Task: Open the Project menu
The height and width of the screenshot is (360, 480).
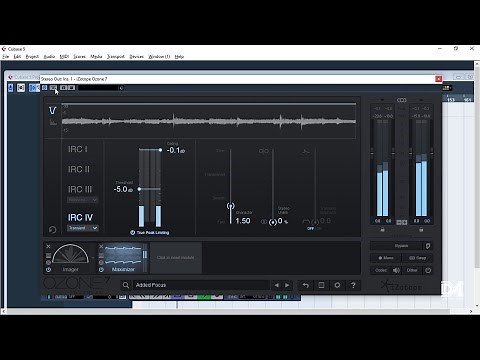Action: pyautogui.click(x=32, y=57)
